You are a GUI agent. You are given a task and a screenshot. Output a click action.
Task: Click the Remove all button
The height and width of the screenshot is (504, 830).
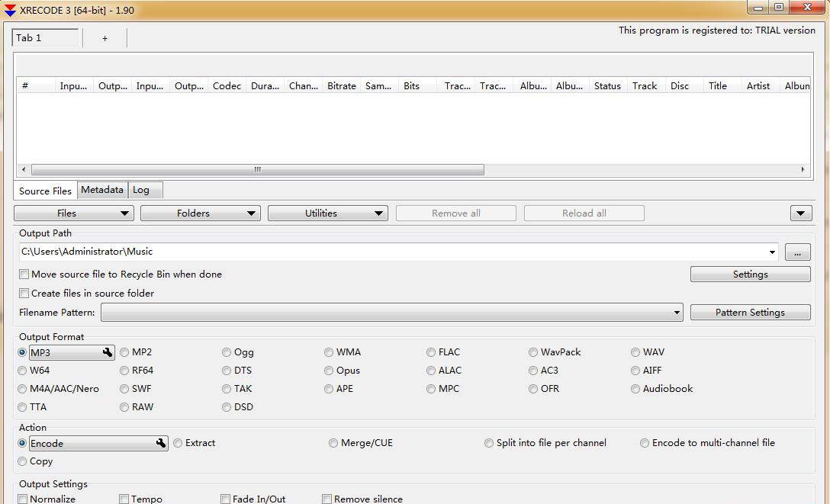pos(455,213)
